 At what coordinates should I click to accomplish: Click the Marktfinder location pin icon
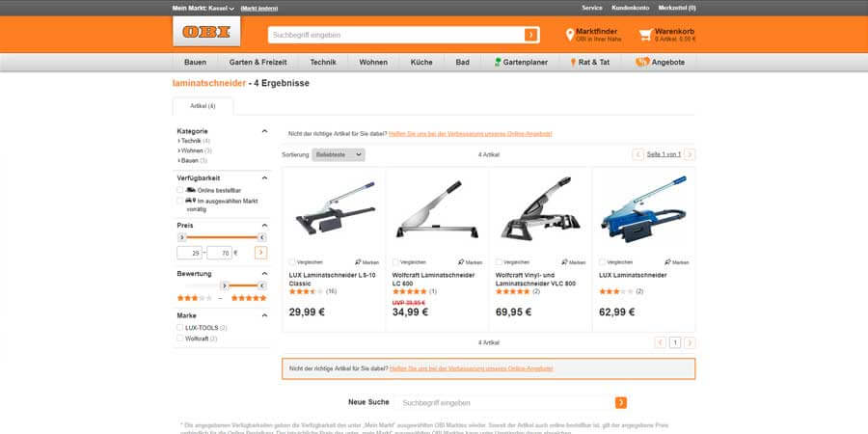point(570,35)
